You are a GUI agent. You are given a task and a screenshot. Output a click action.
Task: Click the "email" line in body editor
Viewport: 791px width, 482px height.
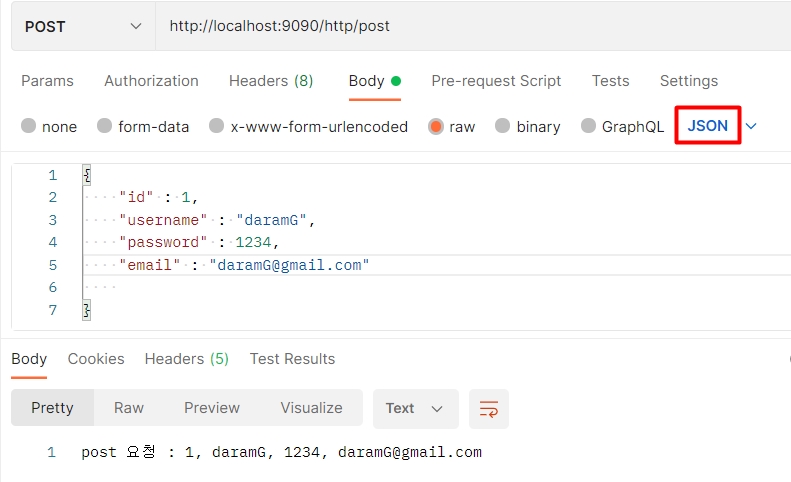(x=244, y=265)
